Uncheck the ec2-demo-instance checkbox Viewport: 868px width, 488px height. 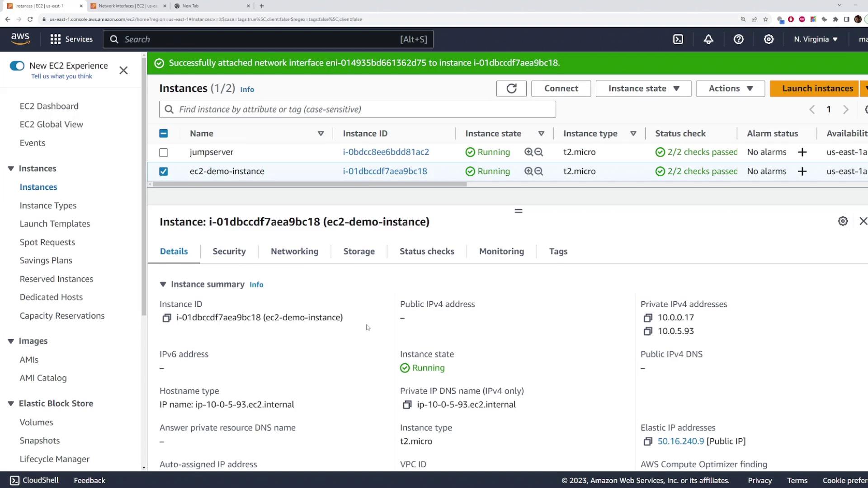pos(164,172)
